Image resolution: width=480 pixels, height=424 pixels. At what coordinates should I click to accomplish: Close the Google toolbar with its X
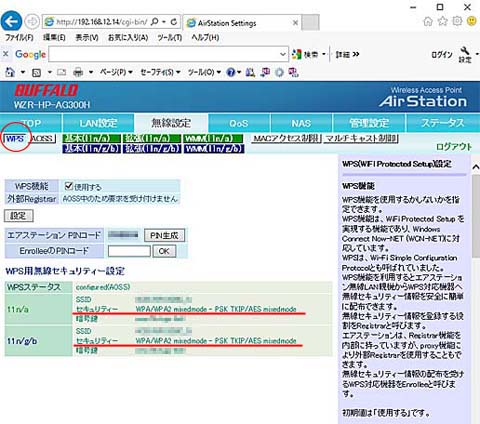pyautogui.click(x=5, y=53)
